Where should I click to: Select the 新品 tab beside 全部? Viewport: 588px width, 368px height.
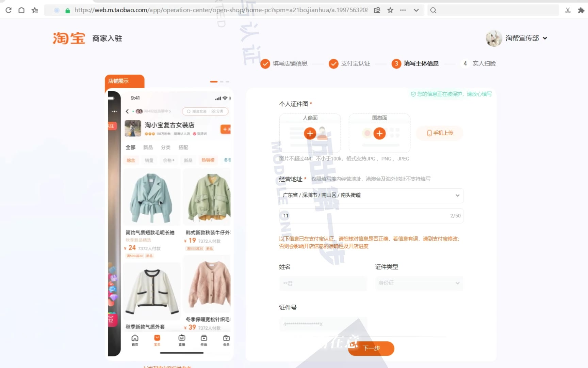pyautogui.click(x=148, y=148)
